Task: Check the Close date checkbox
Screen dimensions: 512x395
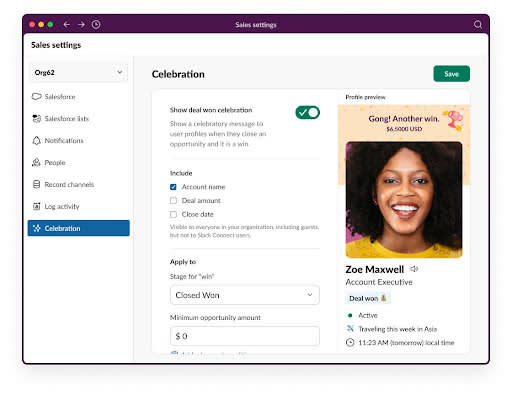Action: [173, 214]
